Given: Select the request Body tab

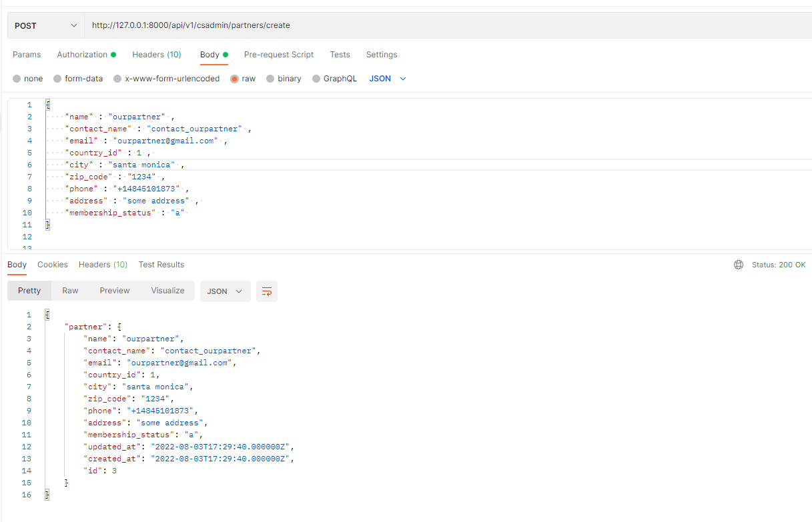Looking at the screenshot, I should pyautogui.click(x=214, y=55).
